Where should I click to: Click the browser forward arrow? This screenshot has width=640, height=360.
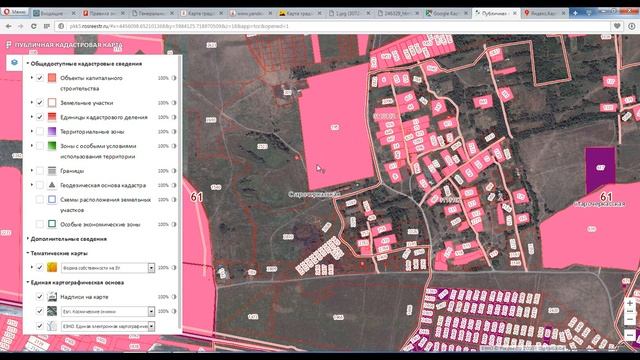[20, 26]
